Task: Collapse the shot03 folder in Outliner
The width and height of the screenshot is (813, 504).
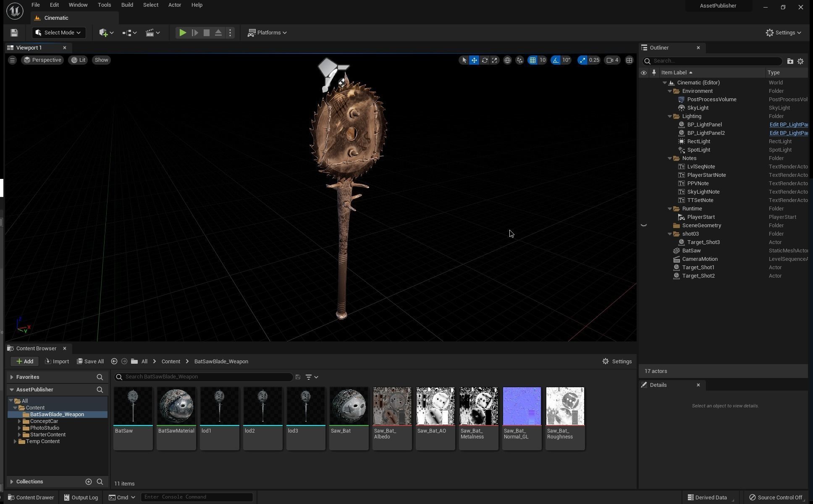Action: [670, 234]
